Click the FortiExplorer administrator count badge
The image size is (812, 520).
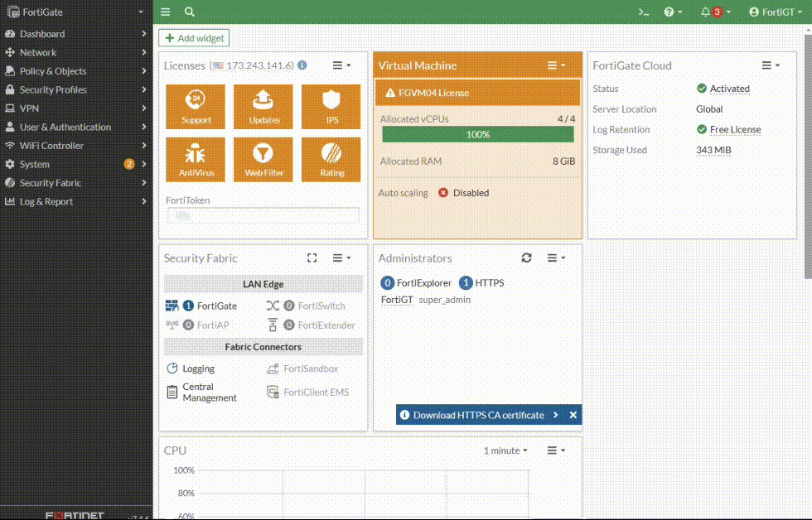point(387,283)
